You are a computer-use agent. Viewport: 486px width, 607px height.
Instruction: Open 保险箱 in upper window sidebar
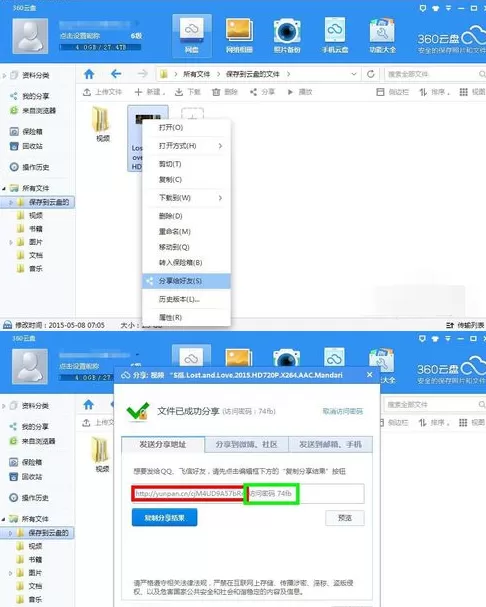click(x=26, y=132)
